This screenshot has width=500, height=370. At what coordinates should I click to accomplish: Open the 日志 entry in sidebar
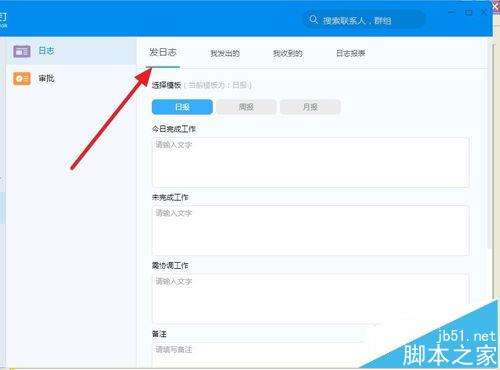pyautogui.click(x=71, y=51)
